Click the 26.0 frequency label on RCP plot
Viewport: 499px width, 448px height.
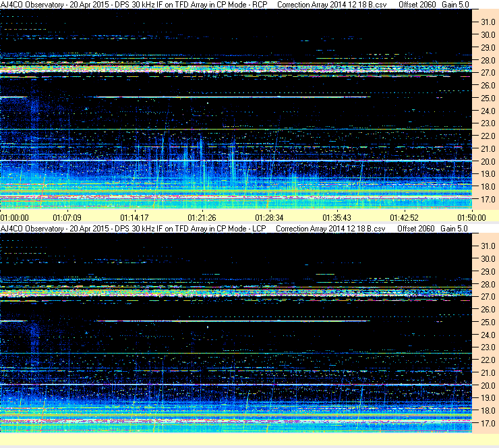coord(488,86)
